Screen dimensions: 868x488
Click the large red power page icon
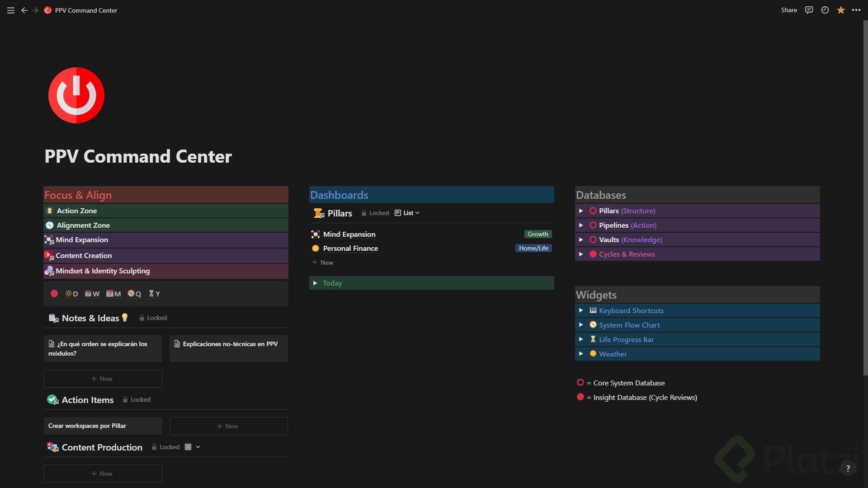(x=76, y=95)
